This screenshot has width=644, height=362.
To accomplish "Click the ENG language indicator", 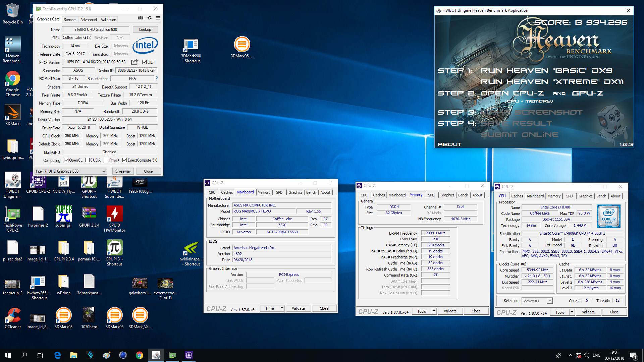I will [x=597, y=355].
